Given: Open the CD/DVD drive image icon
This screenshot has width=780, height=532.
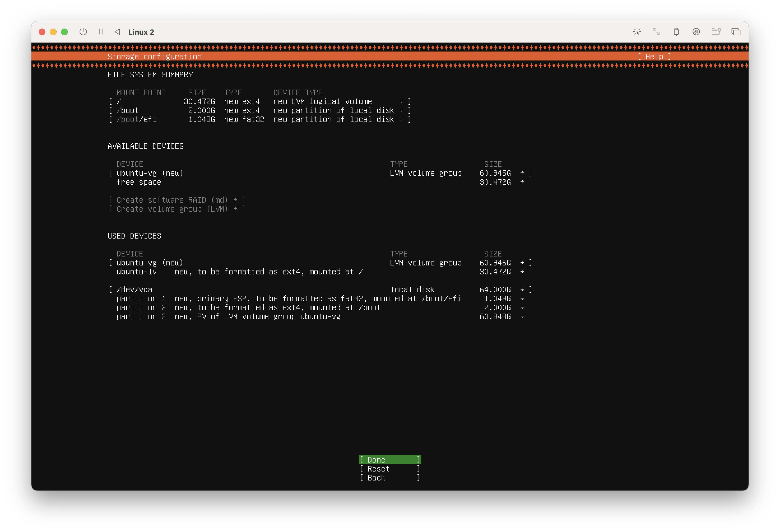Looking at the screenshot, I should pyautogui.click(x=696, y=32).
